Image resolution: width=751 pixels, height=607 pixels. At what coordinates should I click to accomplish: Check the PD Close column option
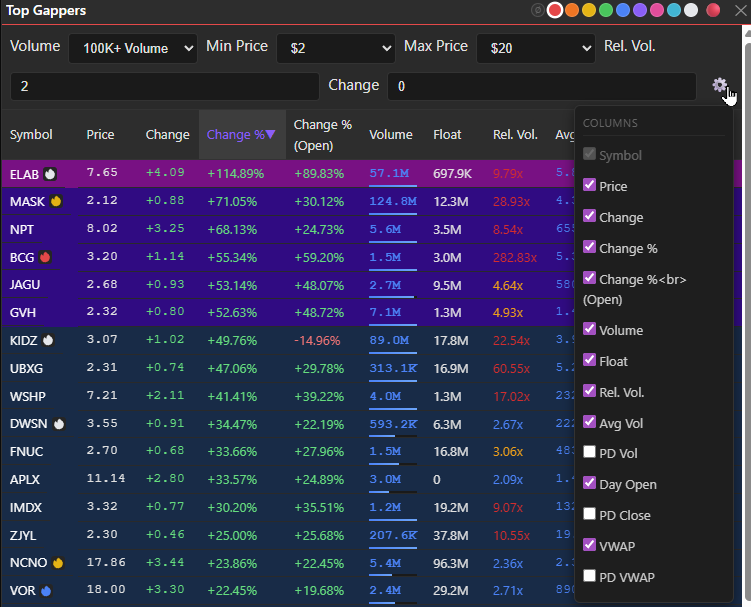590,515
